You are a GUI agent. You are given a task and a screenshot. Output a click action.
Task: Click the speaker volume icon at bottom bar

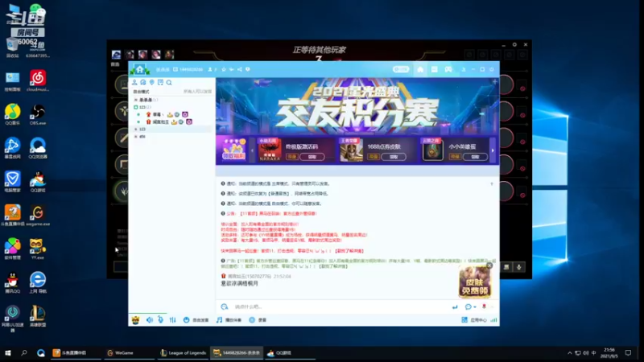tap(150, 319)
